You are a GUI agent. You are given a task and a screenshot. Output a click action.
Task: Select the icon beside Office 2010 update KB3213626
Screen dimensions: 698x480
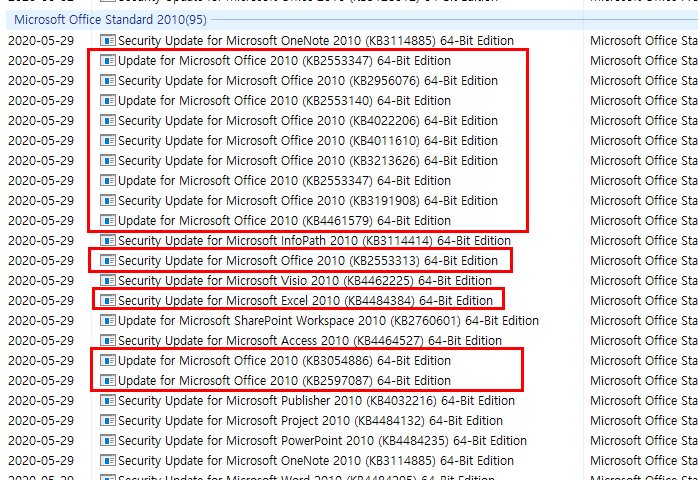(108, 161)
